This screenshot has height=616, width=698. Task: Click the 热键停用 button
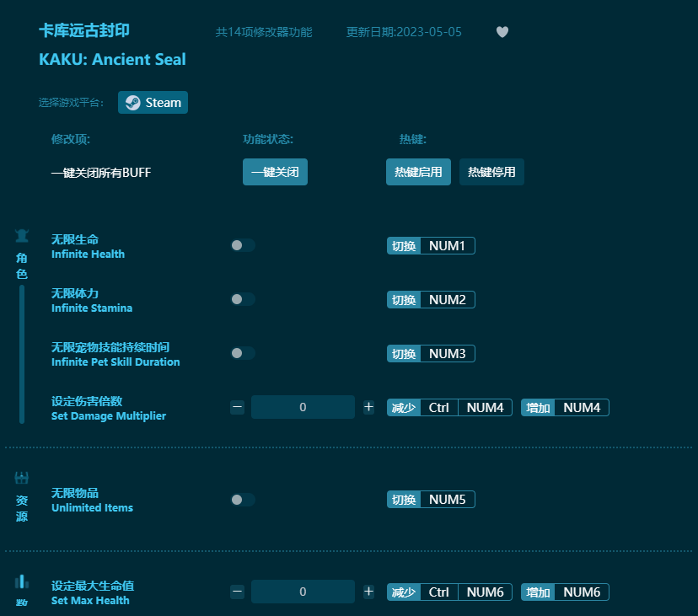(491, 172)
